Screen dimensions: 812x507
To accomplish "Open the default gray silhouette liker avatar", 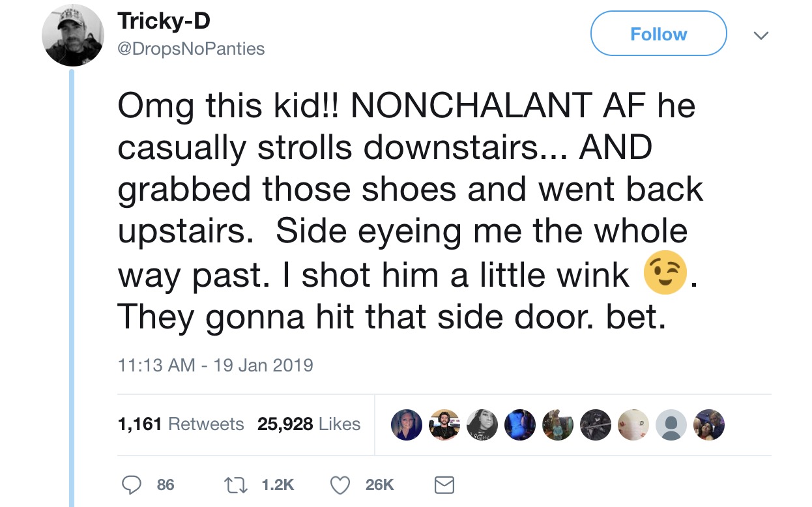I will click(x=671, y=425).
